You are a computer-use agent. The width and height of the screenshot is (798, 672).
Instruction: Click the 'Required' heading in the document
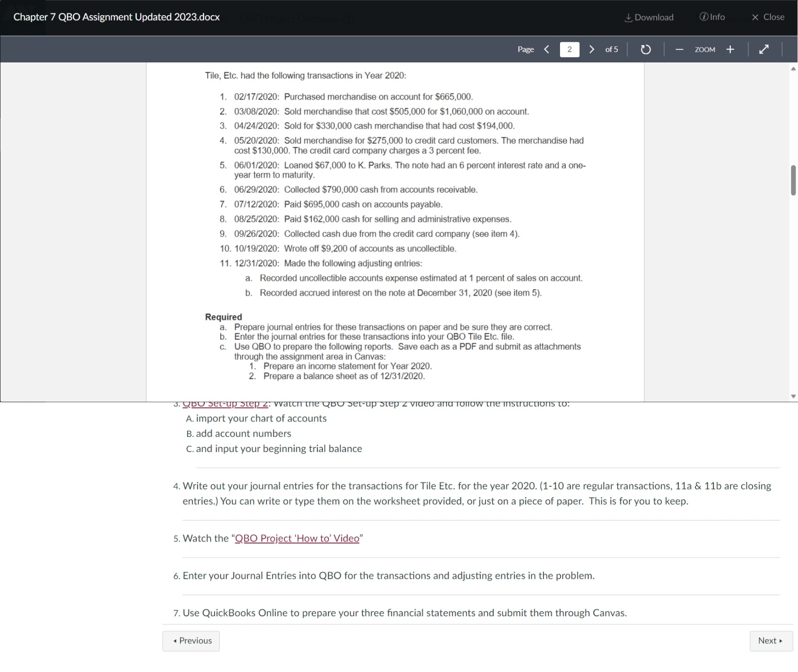223,317
